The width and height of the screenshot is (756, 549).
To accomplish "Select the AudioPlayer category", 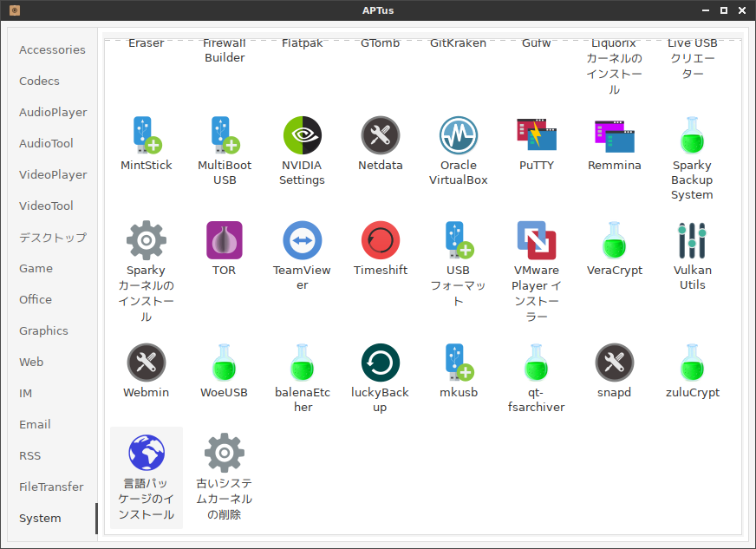I will coord(53,113).
